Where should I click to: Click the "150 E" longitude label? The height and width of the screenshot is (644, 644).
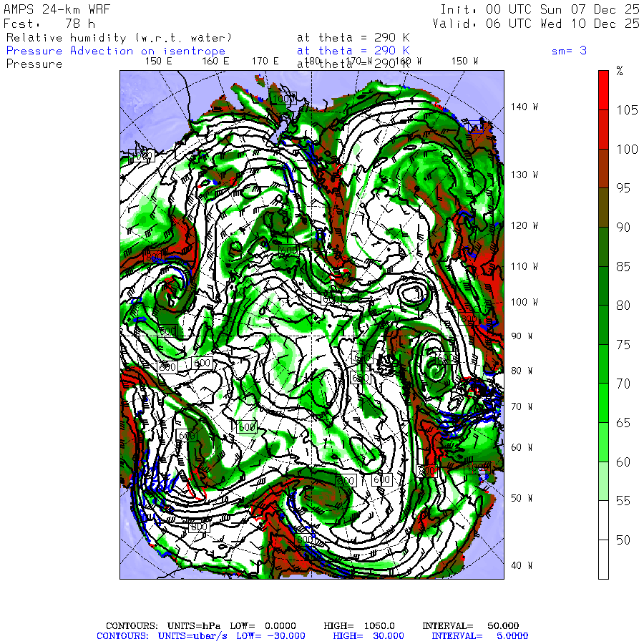pyautogui.click(x=159, y=62)
